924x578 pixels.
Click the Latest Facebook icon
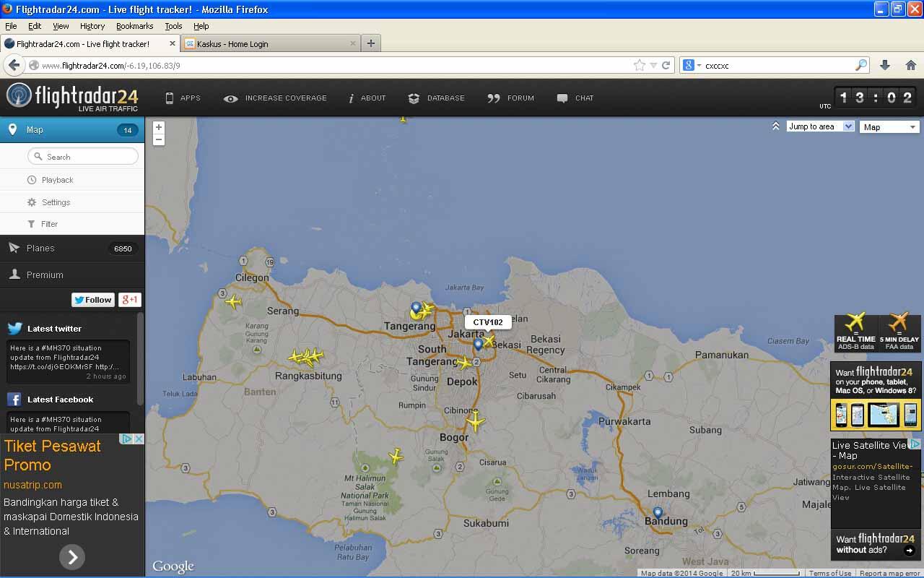[x=14, y=399]
